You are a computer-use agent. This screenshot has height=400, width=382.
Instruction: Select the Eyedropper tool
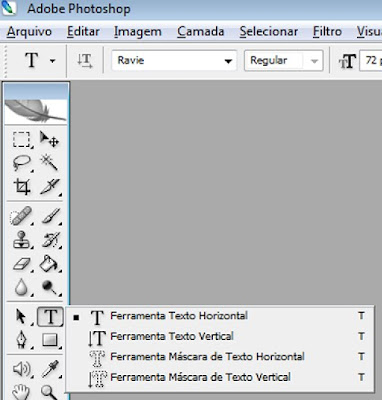50,369
